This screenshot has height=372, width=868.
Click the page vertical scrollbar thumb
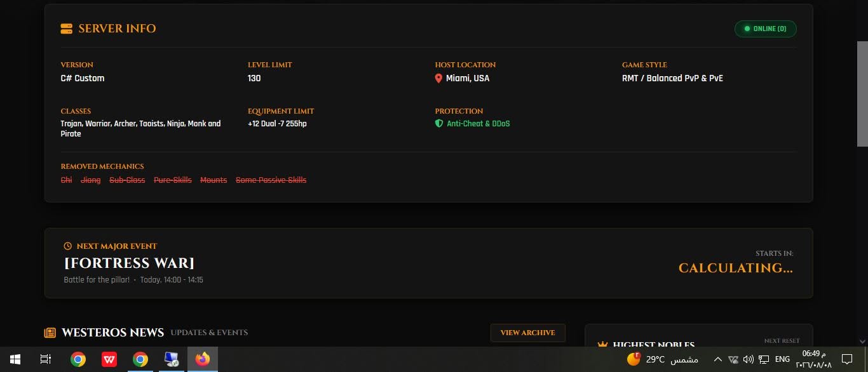pyautogui.click(x=862, y=94)
